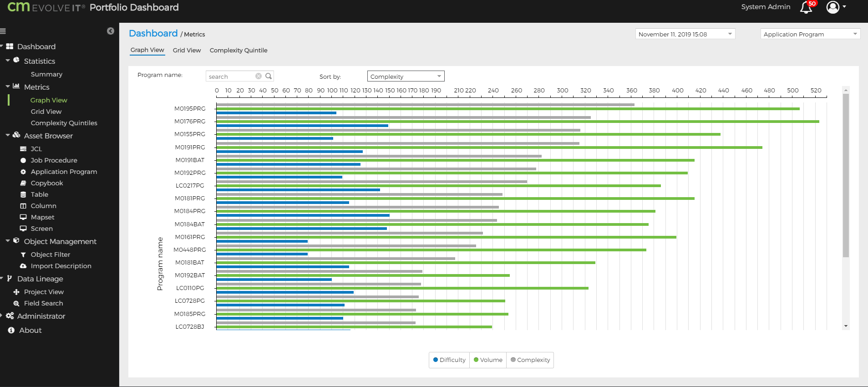Click the Statistics pie chart icon

click(x=16, y=60)
